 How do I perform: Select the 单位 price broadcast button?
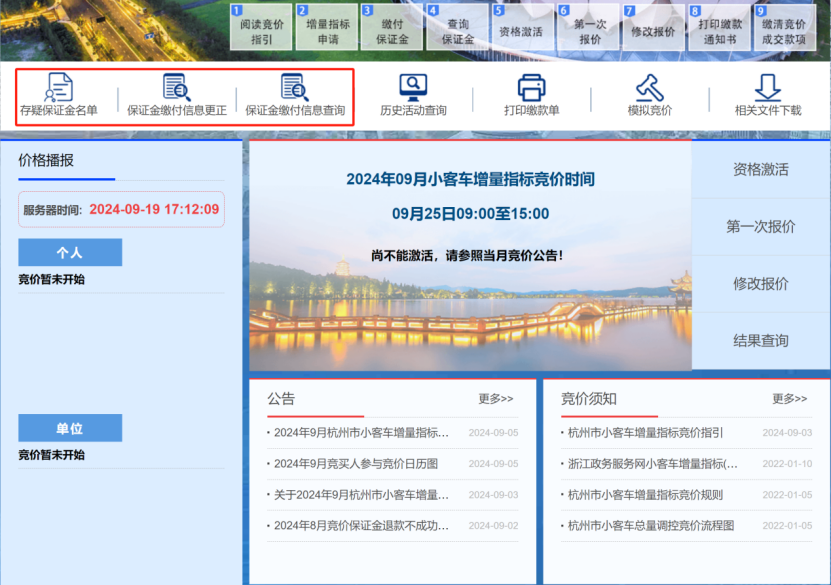(70, 428)
